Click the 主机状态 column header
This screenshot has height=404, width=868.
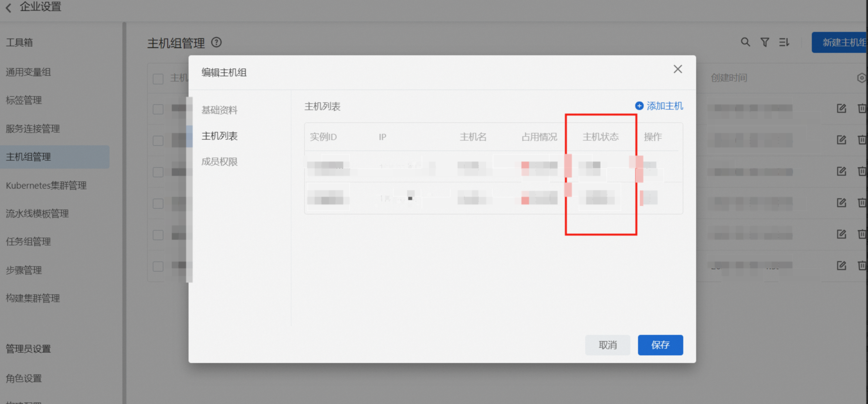point(601,137)
